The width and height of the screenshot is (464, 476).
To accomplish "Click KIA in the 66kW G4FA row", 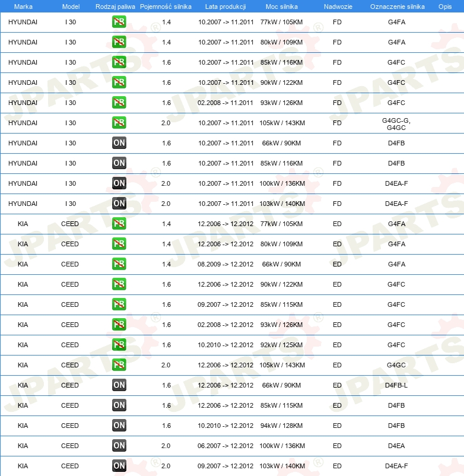I will (23, 264).
